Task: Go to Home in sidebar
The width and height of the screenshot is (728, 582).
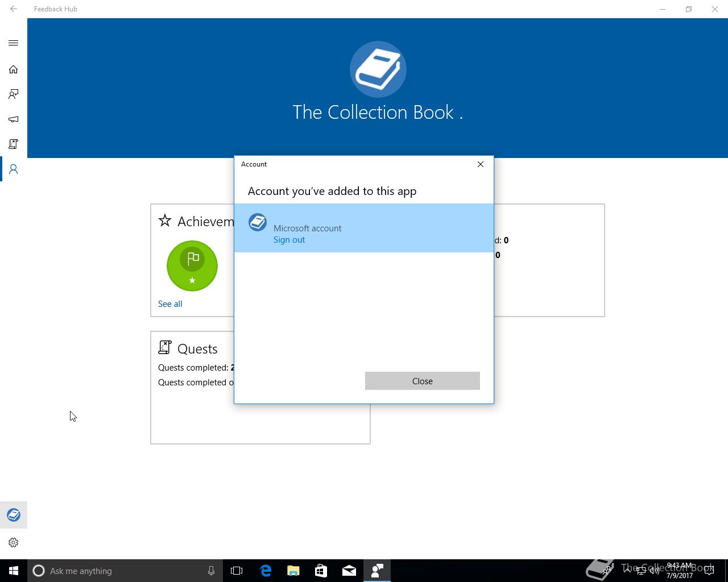Action: click(14, 69)
